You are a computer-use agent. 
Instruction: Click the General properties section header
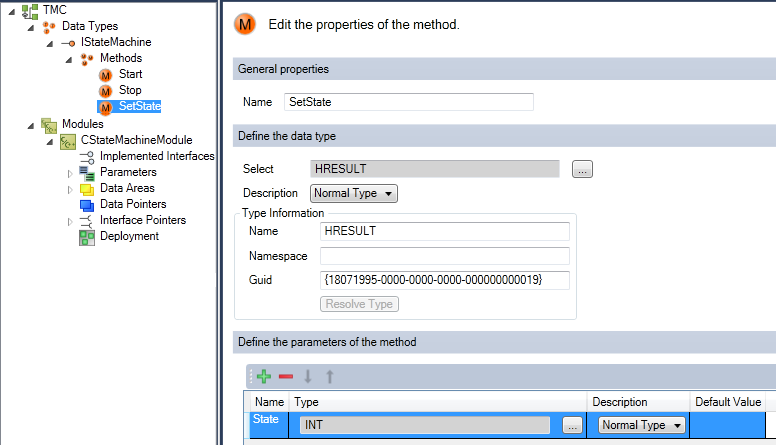coord(504,69)
